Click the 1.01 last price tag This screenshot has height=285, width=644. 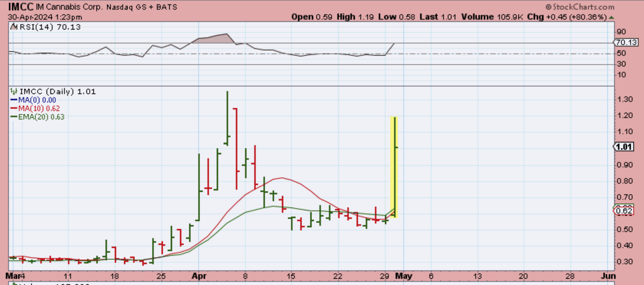pos(624,147)
